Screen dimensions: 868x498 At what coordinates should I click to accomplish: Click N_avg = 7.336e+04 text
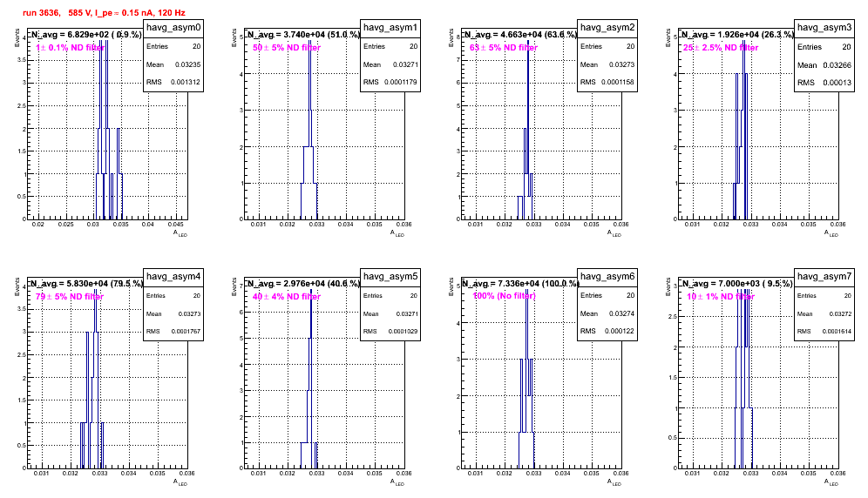521,284
